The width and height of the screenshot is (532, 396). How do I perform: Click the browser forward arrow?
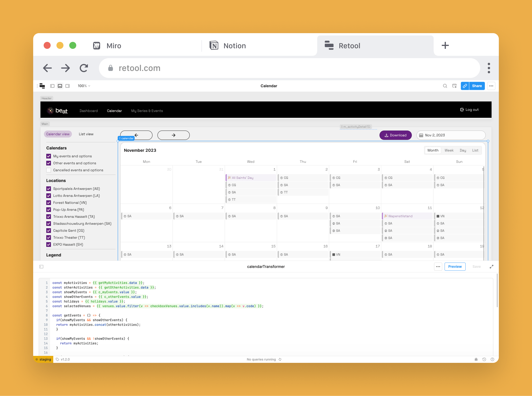pyautogui.click(x=65, y=68)
